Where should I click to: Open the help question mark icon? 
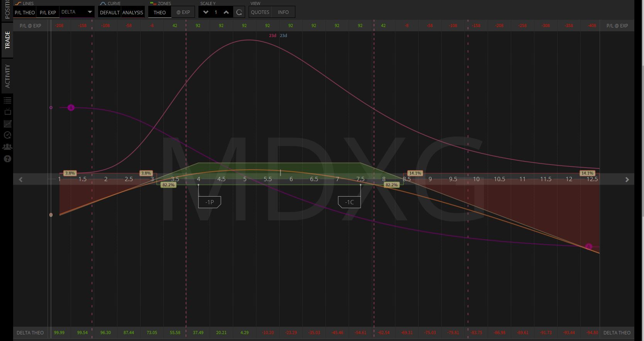click(x=7, y=159)
